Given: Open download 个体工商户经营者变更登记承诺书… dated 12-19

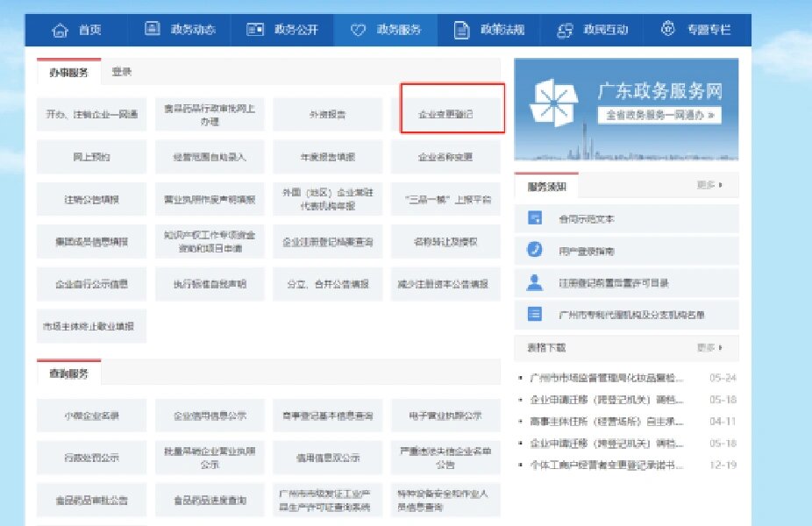Looking at the screenshot, I should pyautogui.click(x=607, y=465).
